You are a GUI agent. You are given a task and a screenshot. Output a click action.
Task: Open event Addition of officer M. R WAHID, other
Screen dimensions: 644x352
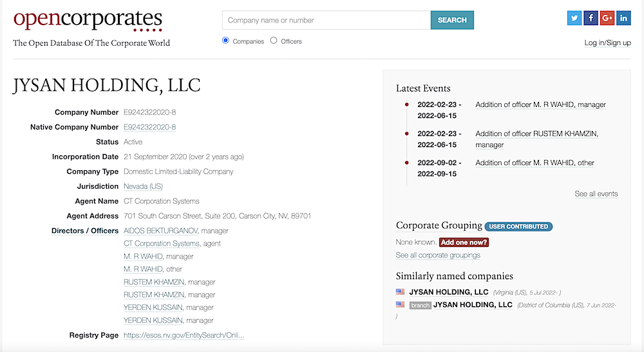[535, 163]
